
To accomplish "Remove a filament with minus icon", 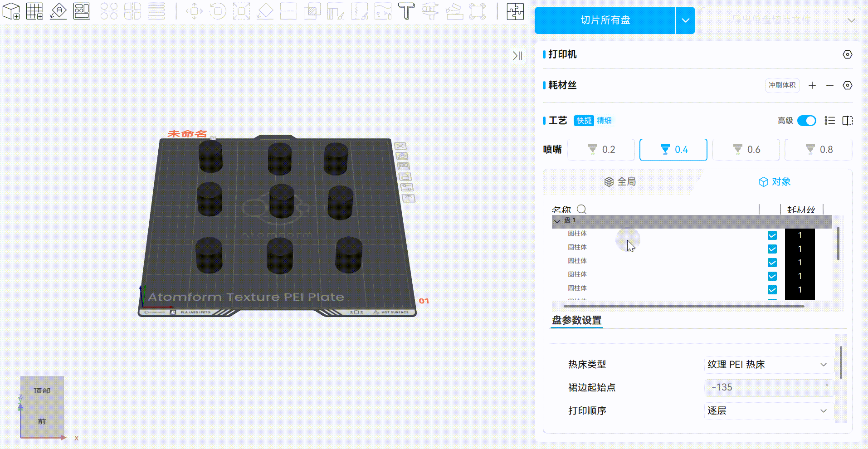I will pos(830,85).
